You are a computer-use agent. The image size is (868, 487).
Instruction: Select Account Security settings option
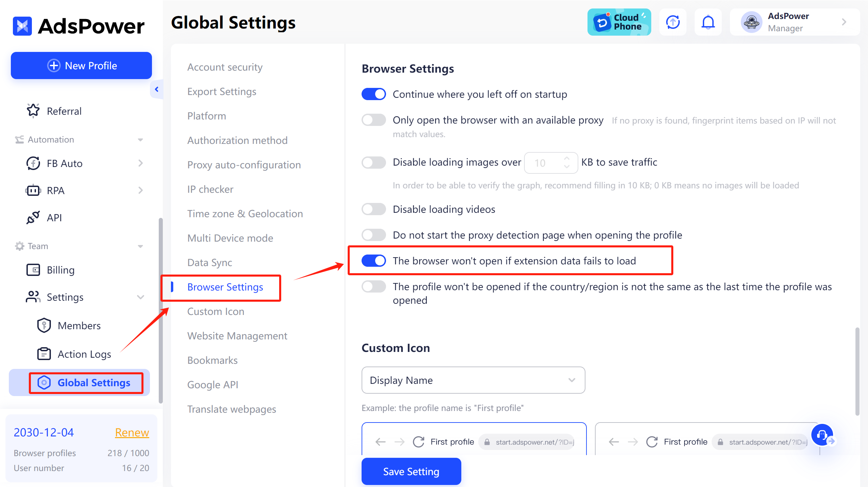coord(225,67)
